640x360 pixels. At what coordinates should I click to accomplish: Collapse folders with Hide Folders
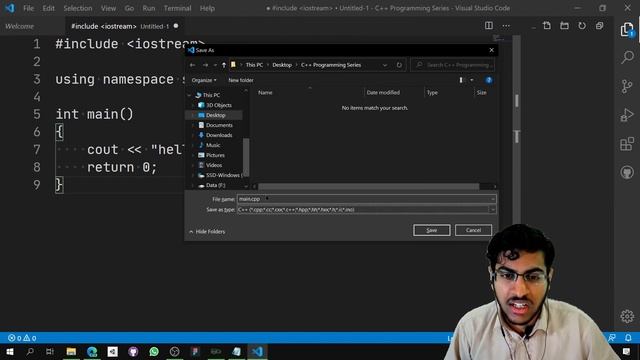207,231
